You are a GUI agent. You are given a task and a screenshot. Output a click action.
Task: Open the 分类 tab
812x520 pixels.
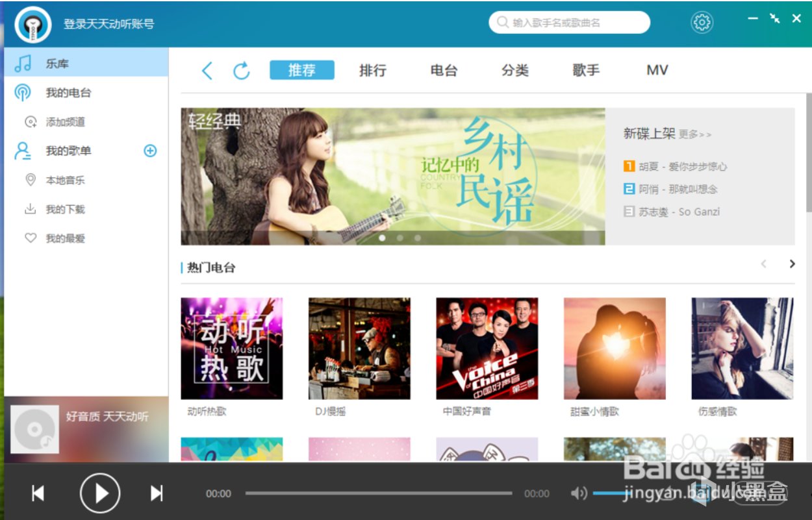515,70
